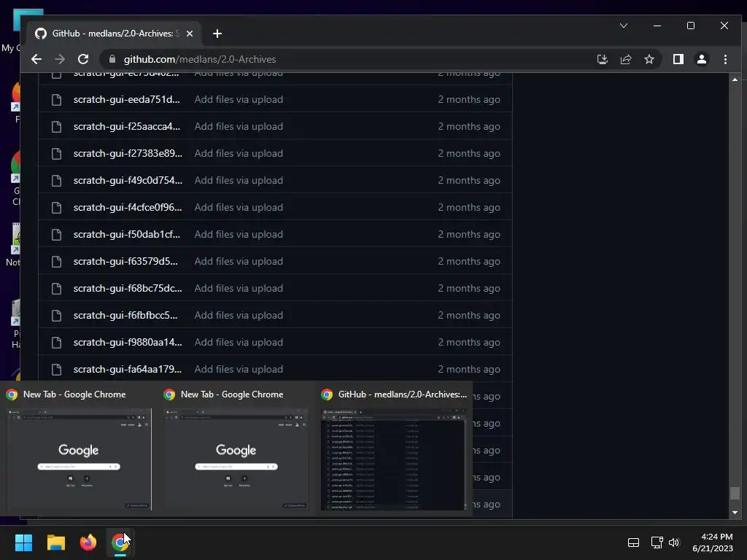The image size is (747, 560).
Task: Open the Chrome side panel
Action: pyautogui.click(x=678, y=59)
